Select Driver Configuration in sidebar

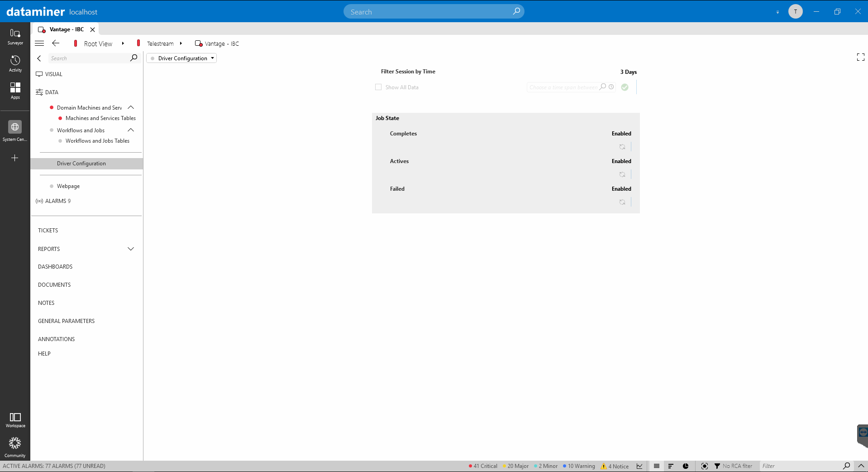click(x=86, y=164)
